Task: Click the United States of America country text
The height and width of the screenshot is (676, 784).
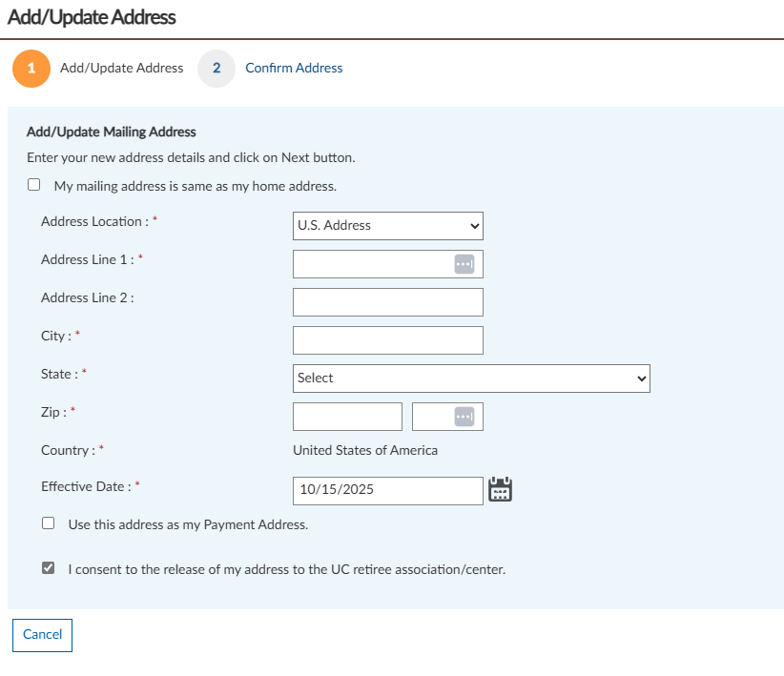Action: pos(365,450)
